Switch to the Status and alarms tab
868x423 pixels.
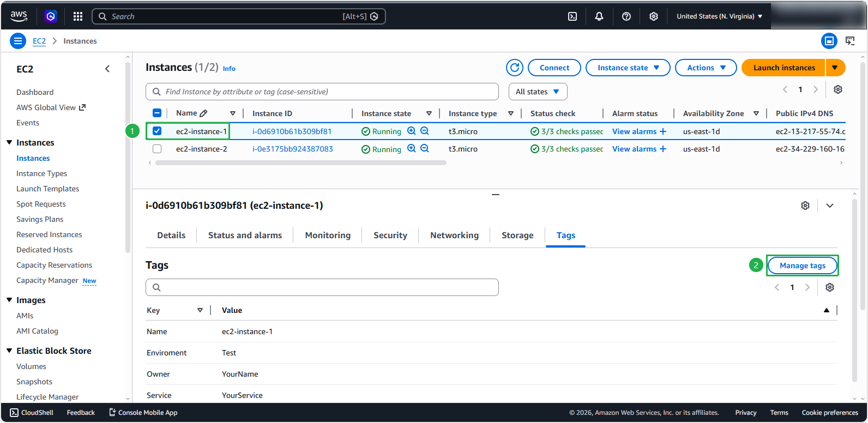point(245,235)
